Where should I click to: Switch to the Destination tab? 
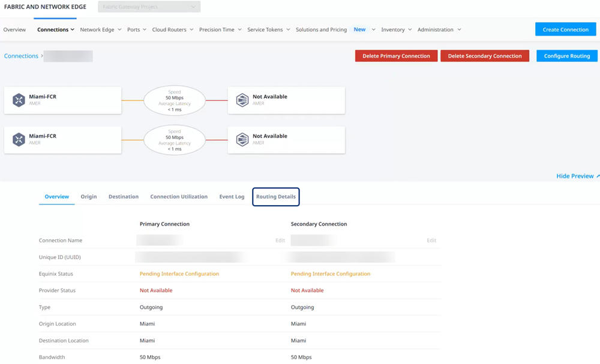coord(124,197)
